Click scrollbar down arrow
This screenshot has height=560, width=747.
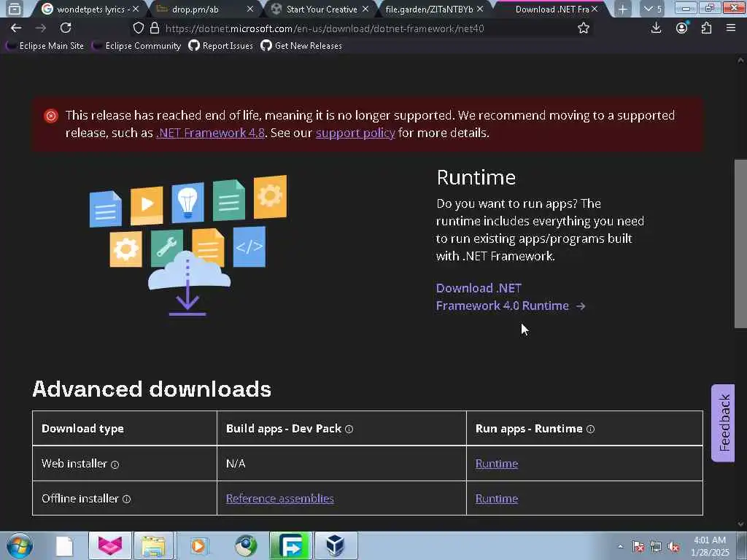click(740, 524)
